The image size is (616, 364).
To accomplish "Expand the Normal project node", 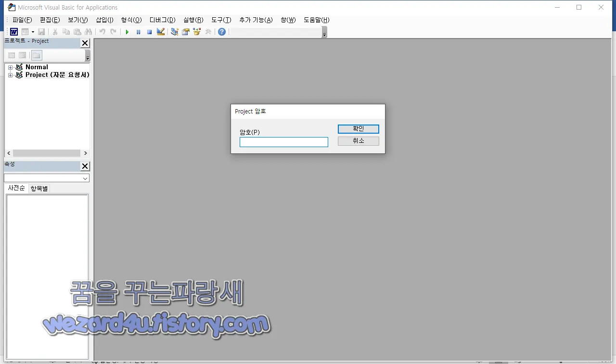I will click(x=10, y=67).
